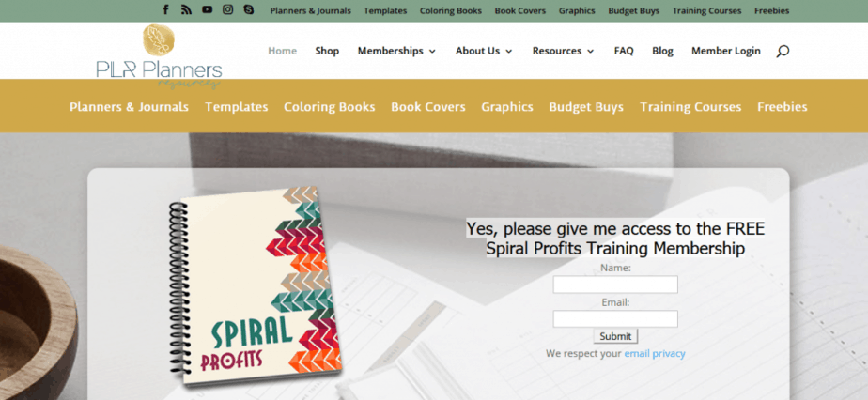This screenshot has height=400, width=868.
Task: Open the search magnifier icon
Action: [783, 52]
